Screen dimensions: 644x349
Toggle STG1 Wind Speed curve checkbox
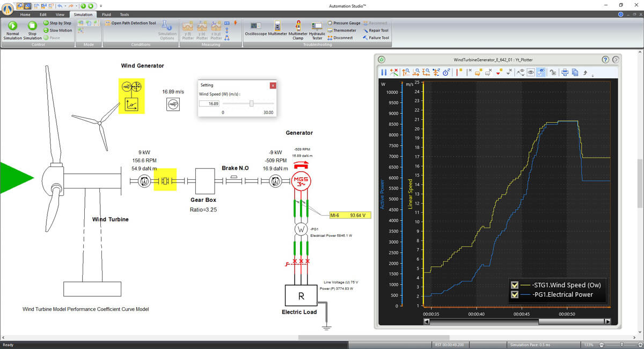(x=515, y=285)
